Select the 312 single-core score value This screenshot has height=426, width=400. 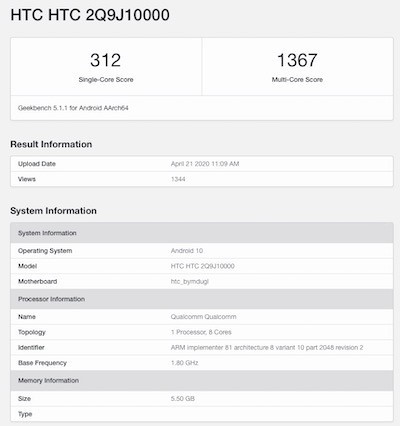pyautogui.click(x=105, y=60)
